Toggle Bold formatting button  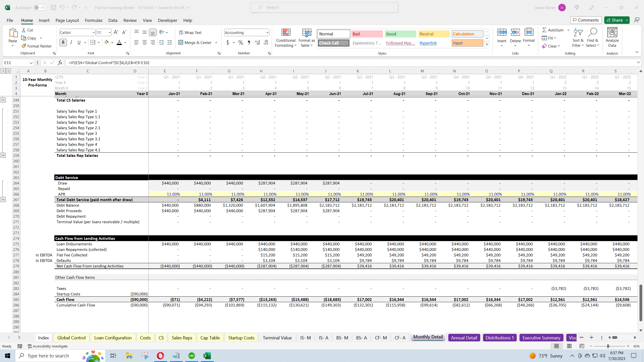click(x=63, y=42)
